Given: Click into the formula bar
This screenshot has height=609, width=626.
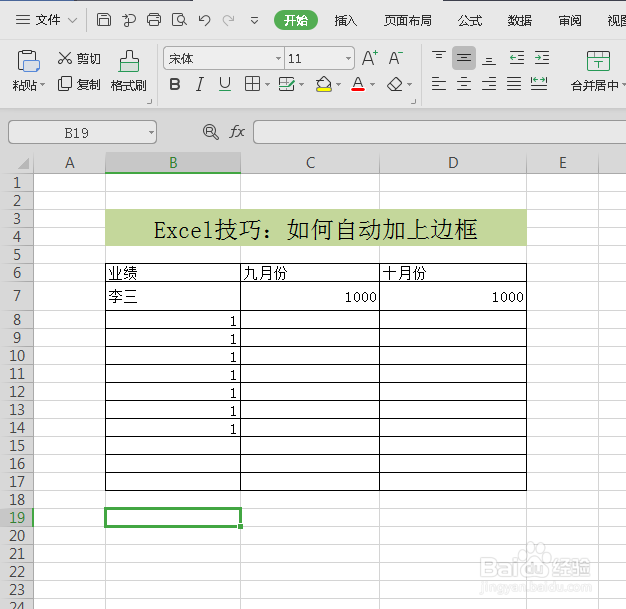Looking at the screenshot, I should click(439, 132).
